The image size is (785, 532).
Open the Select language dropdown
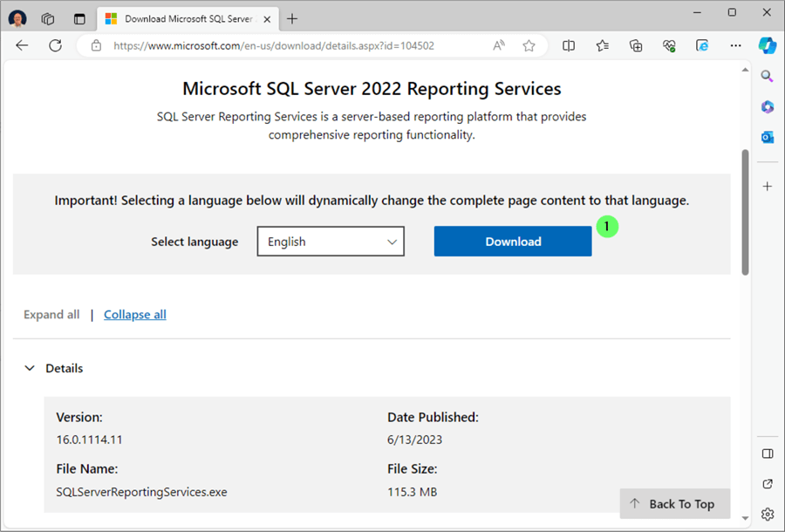(331, 242)
